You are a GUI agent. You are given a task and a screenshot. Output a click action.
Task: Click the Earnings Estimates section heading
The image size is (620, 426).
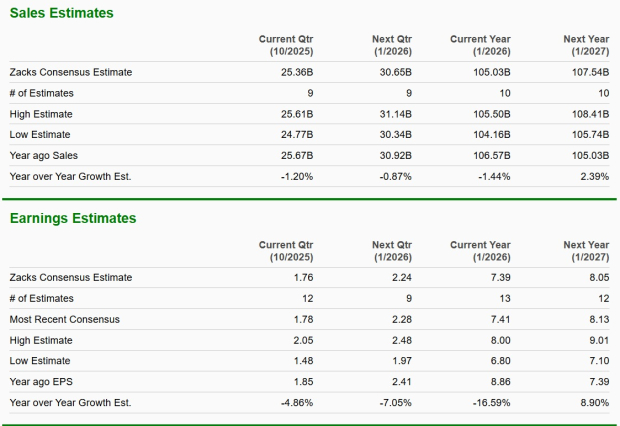pos(73,218)
